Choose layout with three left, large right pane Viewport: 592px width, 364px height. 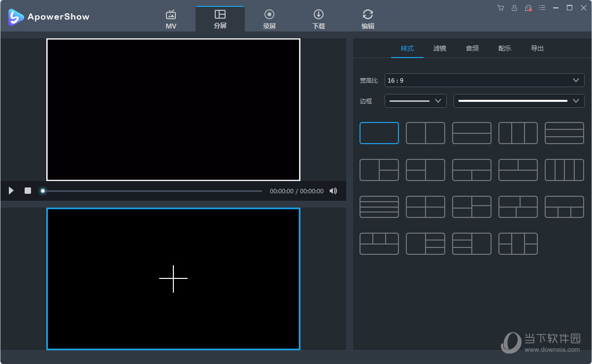point(472,243)
